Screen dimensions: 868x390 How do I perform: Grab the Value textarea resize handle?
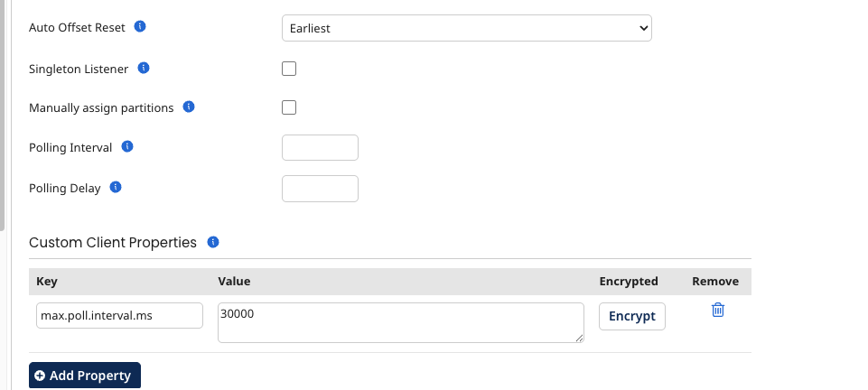point(579,339)
